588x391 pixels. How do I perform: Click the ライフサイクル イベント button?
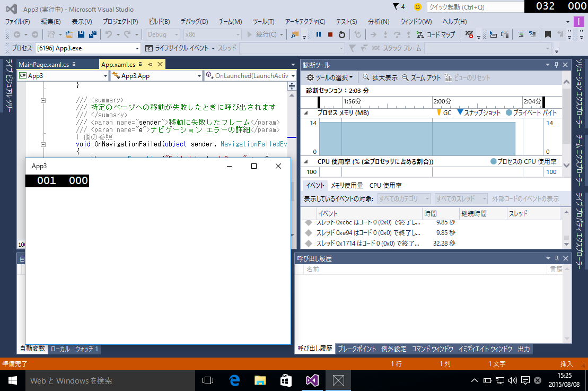click(180, 48)
